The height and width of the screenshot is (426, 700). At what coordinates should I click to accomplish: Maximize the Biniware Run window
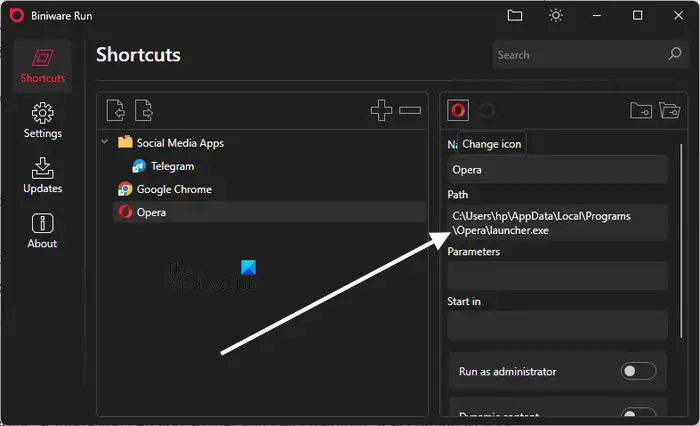638,16
